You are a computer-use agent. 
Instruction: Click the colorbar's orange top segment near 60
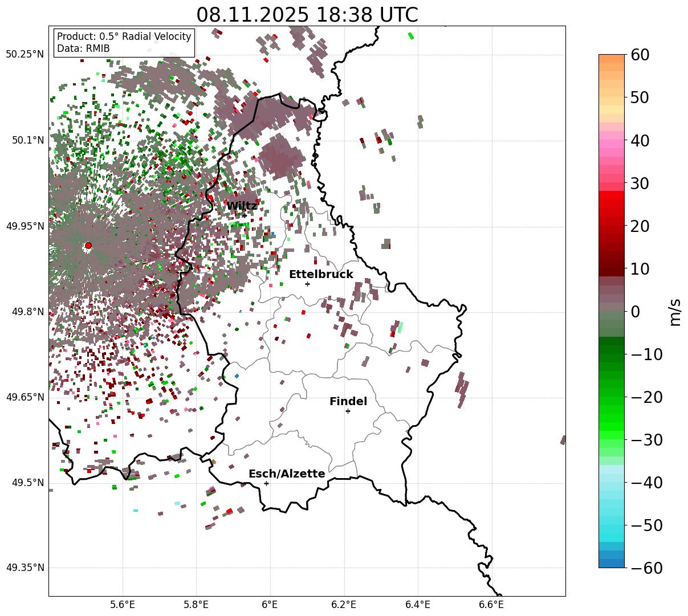tap(612, 59)
